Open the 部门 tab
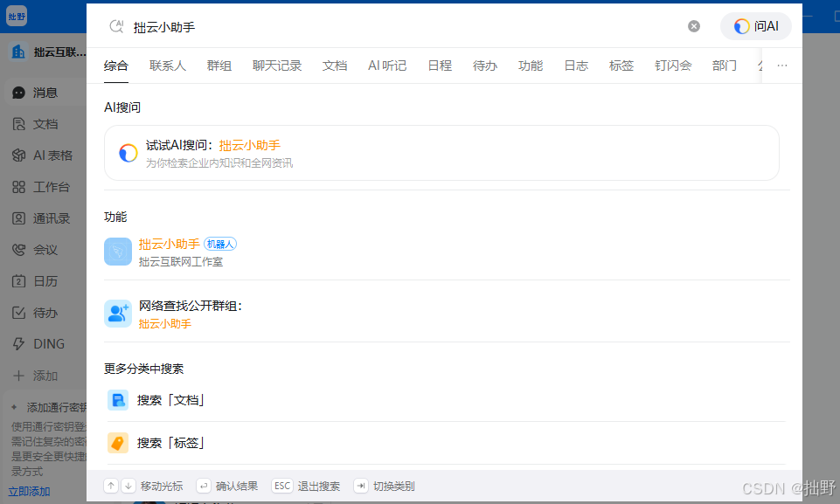 725,66
